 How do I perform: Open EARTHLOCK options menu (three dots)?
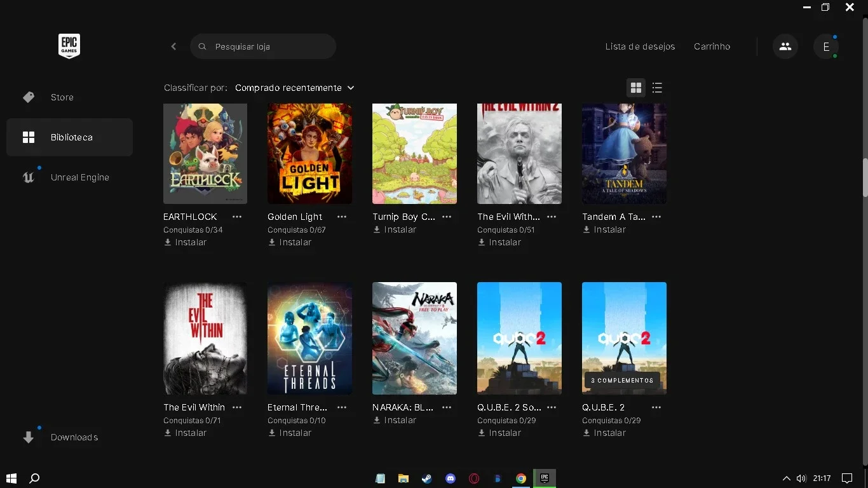pos(237,217)
